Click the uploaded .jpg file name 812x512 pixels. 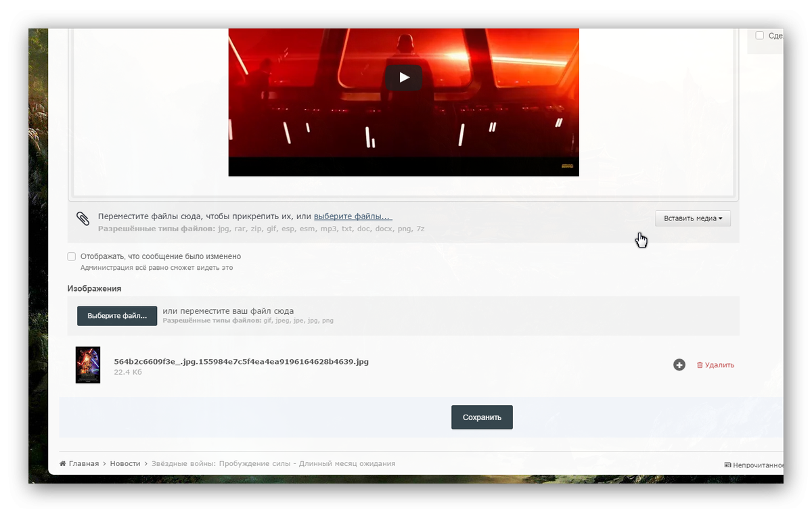pyautogui.click(x=241, y=362)
